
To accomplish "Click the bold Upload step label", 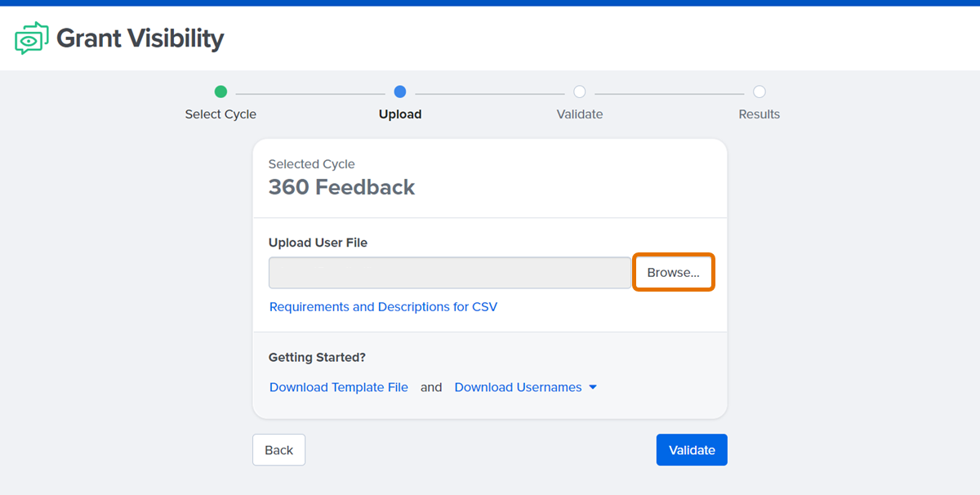I will click(400, 114).
